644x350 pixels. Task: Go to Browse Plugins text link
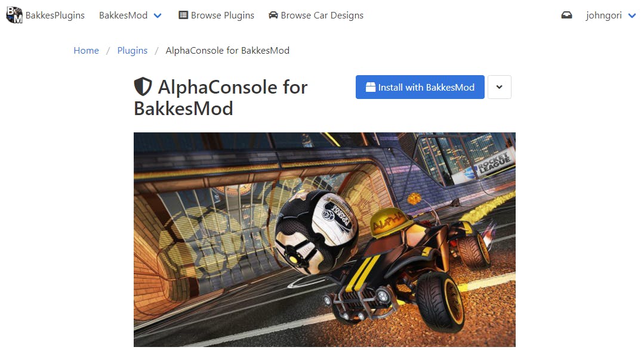point(223,15)
